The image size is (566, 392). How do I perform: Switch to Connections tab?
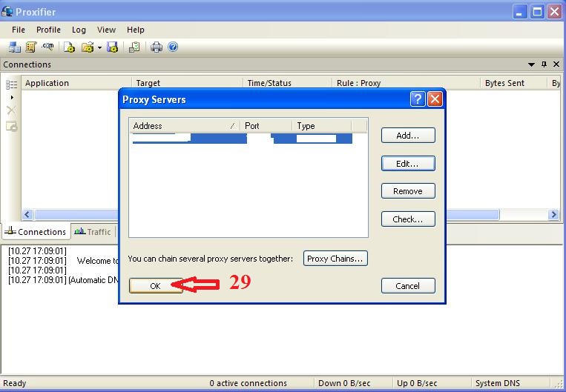(36, 232)
